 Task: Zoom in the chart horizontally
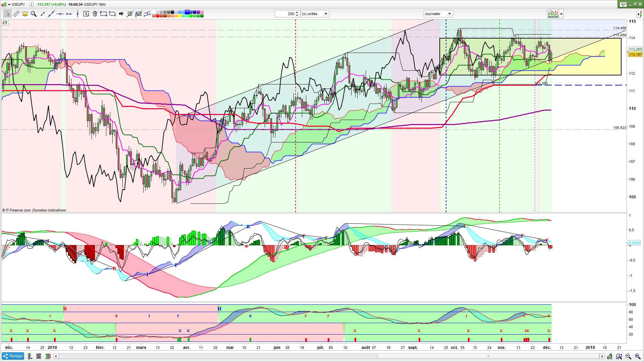(x=638, y=356)
